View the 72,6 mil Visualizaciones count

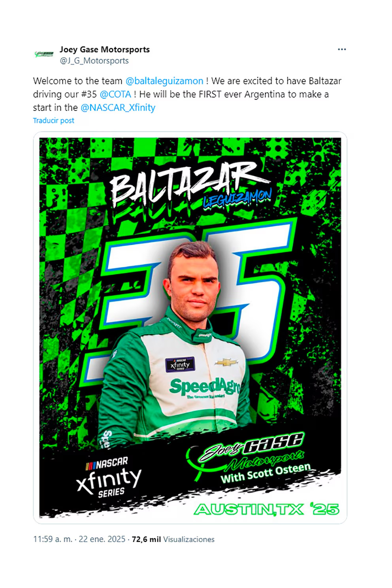[x=173, y=539]
